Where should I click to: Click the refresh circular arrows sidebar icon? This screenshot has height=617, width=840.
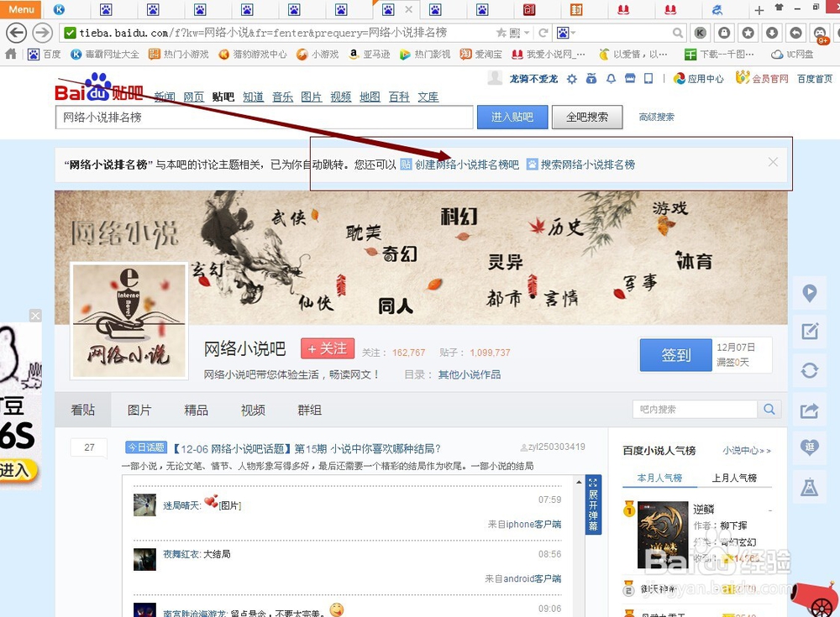pos(809,370)
